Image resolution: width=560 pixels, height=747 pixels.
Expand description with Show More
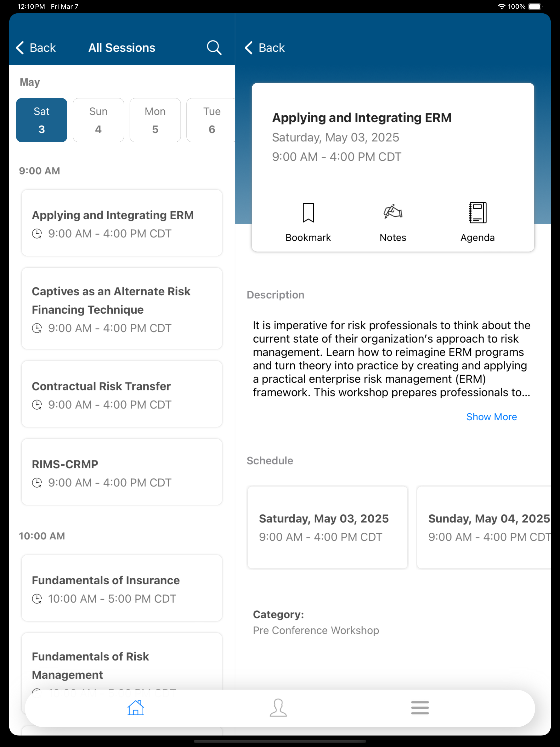(x=491, y=417)
